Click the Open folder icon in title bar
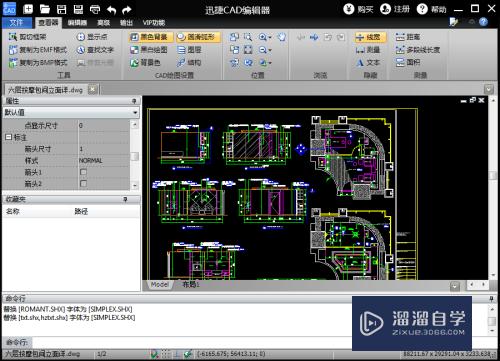The width and height of the screenshot is (500, 361). pos(45,9)
